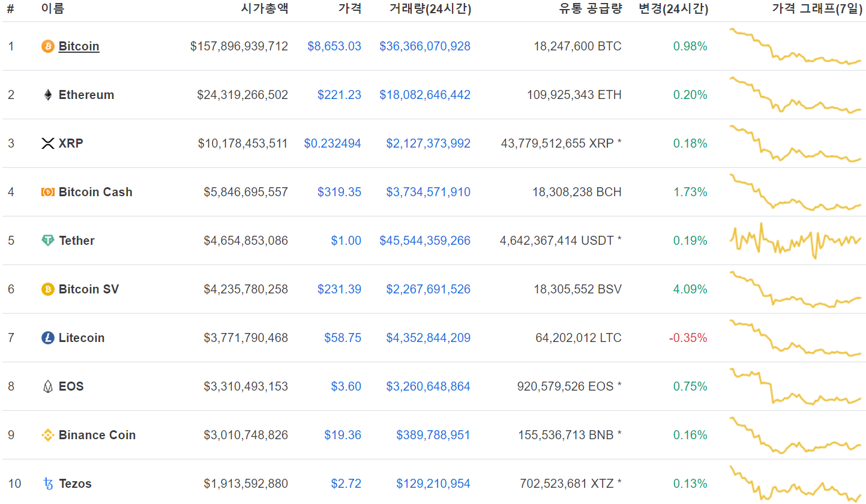Click the Bitcoin coin logo icon
The width and height of the screenshot is (866, 504).
pos(47,46)
